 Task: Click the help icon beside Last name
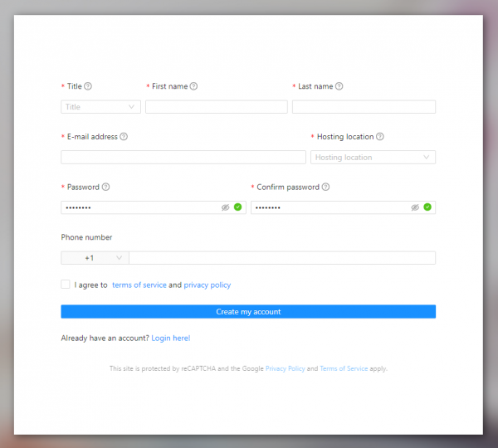339,86
